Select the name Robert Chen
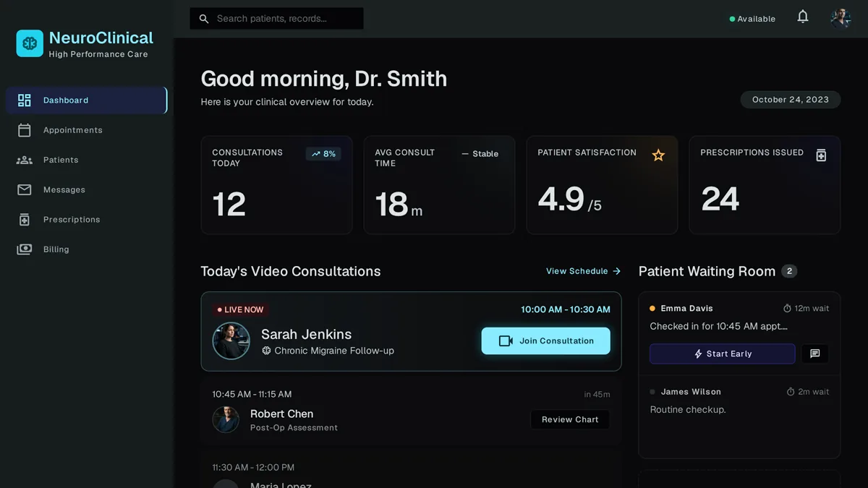The image size is (868, 488). [x=281, y=414]
